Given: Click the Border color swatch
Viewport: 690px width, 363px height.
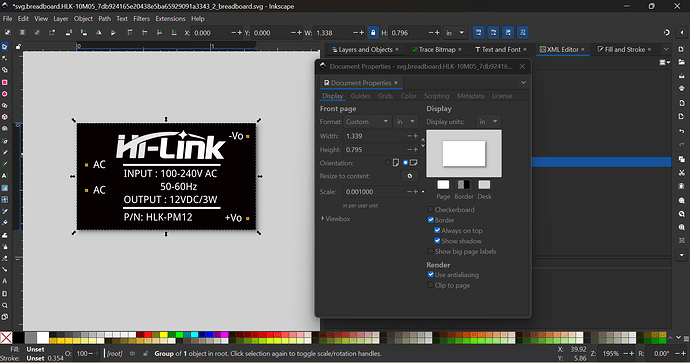Looking at the screenshot, I should pos(464,185).
